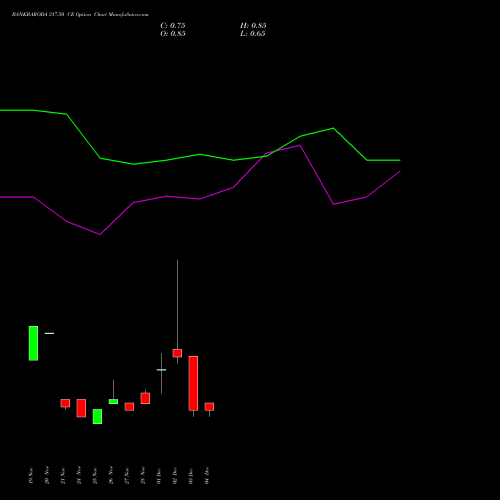Click the '25 Nov' date axis label
This screenshot has width=500, height=500.
click(95, 475)
